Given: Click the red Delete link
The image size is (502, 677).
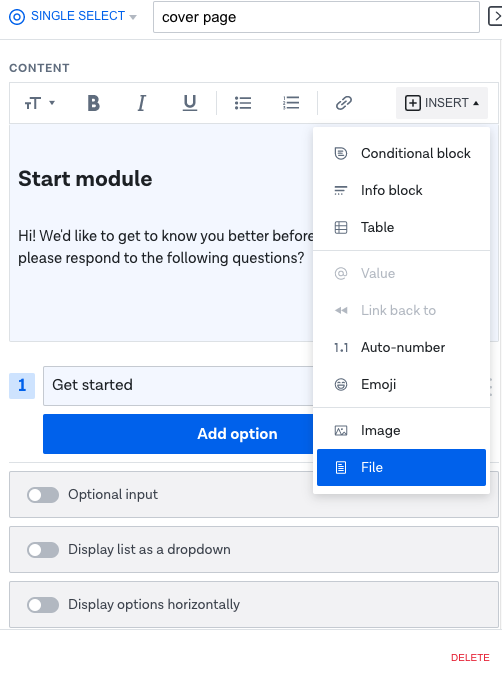Looking at the screenshot, I should click(x=470, y=658).
